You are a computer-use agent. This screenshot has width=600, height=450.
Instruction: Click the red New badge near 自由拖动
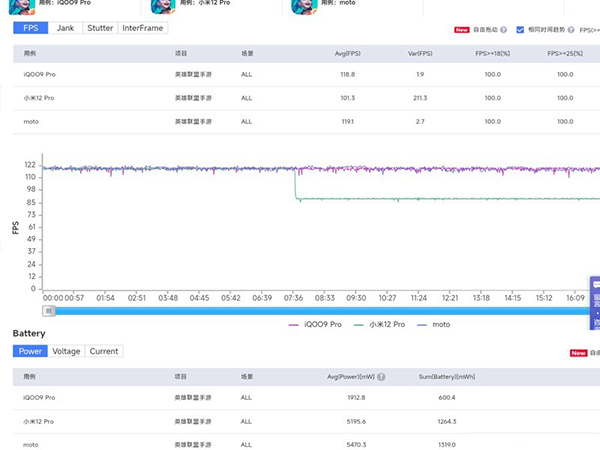pyautogui.click(x=462, y=30)
